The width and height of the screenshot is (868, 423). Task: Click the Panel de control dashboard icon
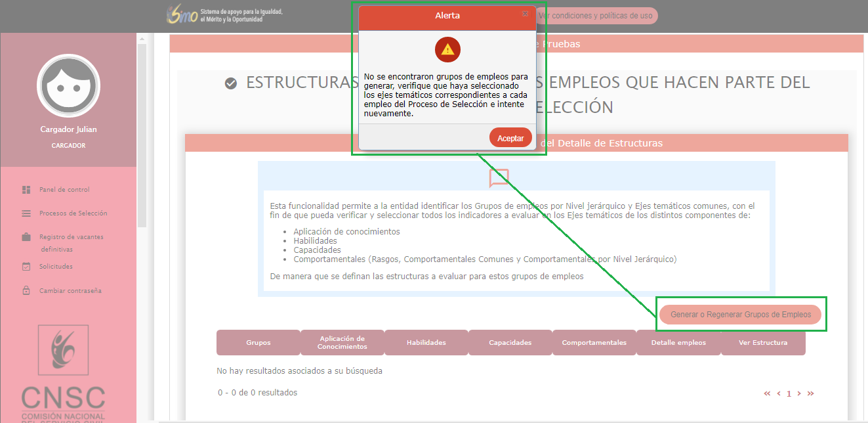point(26,190)
